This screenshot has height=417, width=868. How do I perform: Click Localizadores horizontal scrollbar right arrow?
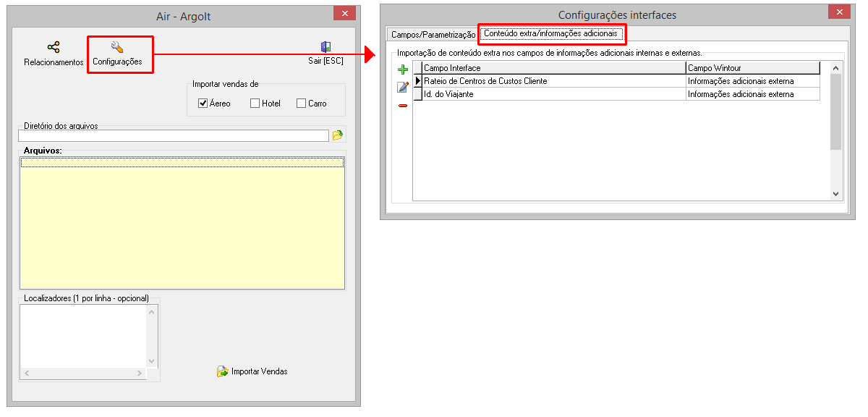[140, 374]
